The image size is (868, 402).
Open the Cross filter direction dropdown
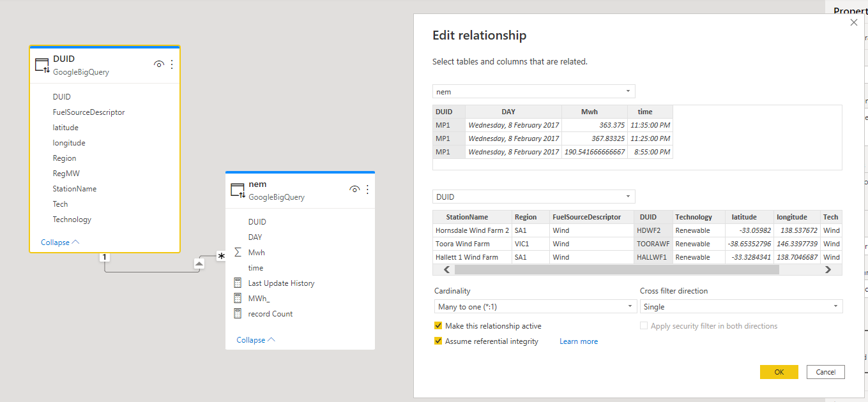tap(741, 307)
